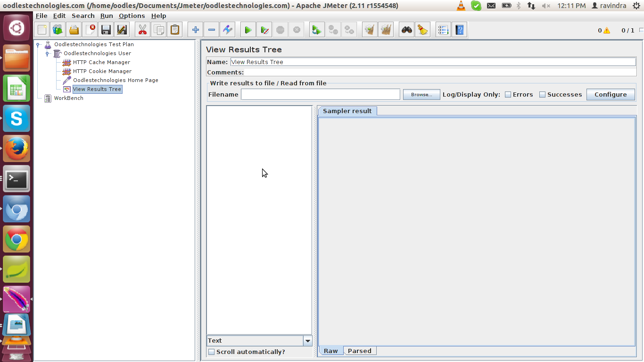The image size is (644, 362).
Task: Open Skype from Ubuntu launcher
Action: click(17, 119)
